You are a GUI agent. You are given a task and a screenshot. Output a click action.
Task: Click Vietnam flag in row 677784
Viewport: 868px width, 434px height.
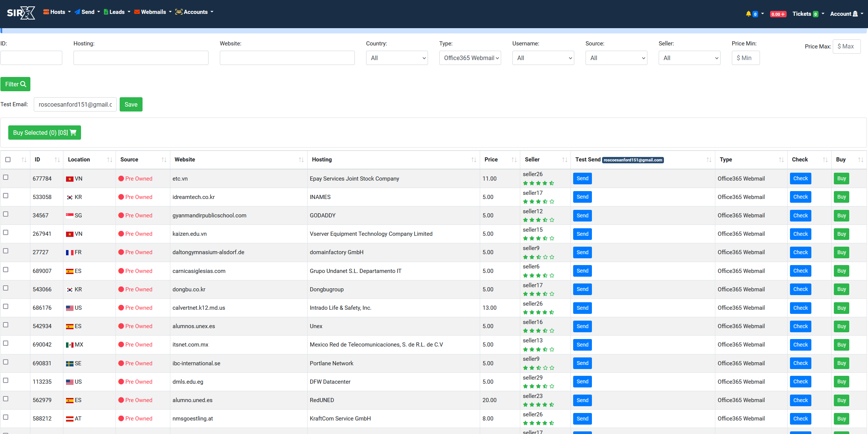(69, 179)
